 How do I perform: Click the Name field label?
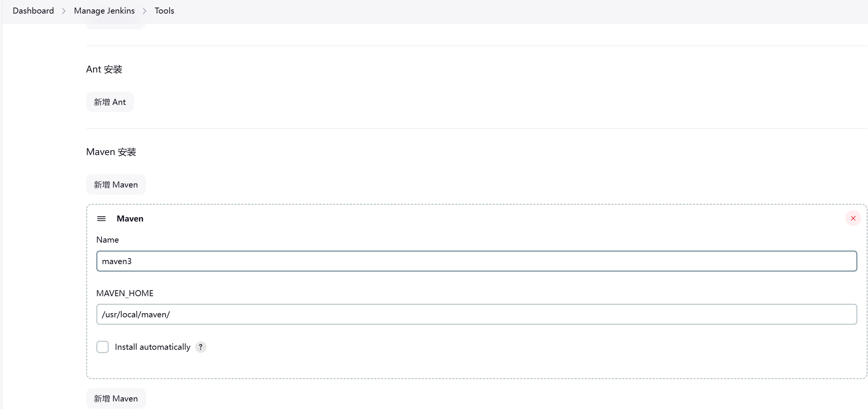108,240
